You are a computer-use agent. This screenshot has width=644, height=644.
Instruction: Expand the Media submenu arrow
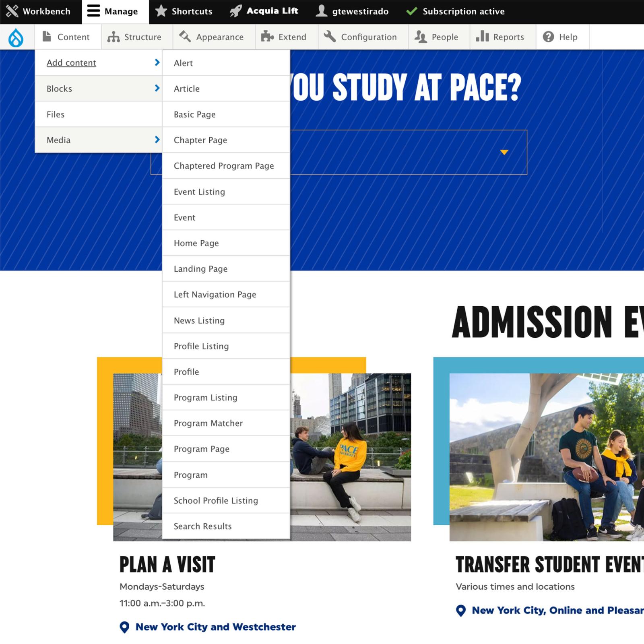coord(157,140)
